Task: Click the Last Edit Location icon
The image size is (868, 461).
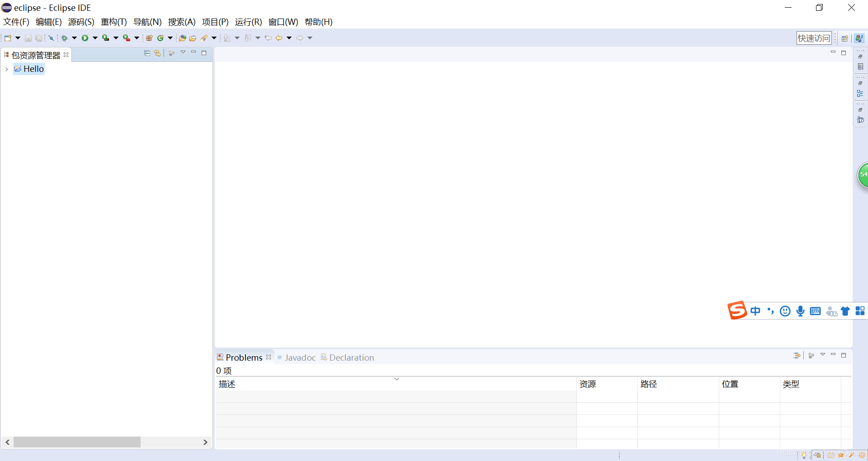Action: (268, 38)
